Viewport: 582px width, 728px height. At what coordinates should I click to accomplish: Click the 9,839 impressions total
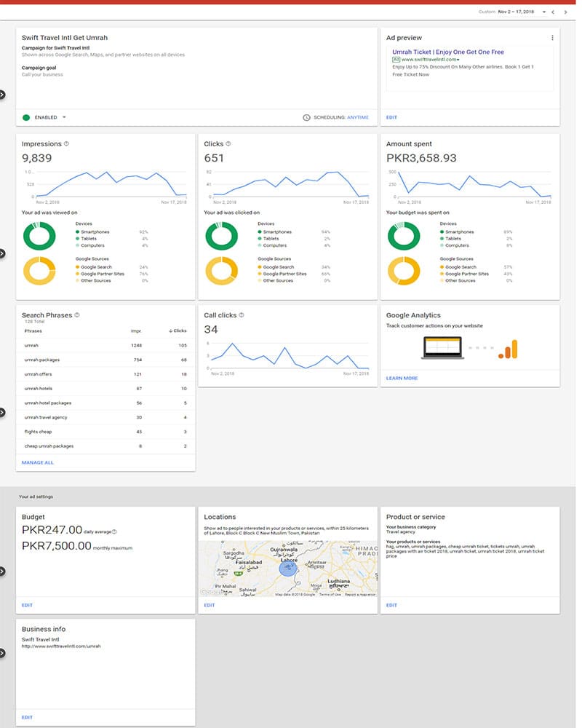(36, 158)
